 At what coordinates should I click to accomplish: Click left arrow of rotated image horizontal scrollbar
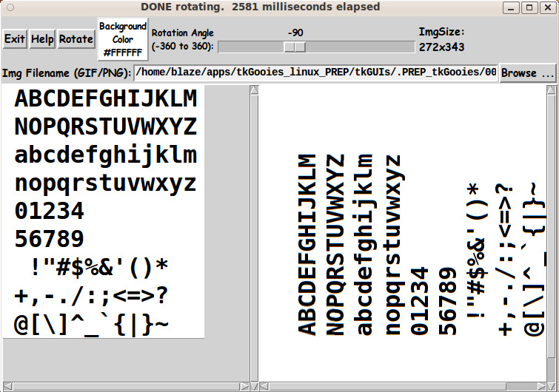[264, 386]
